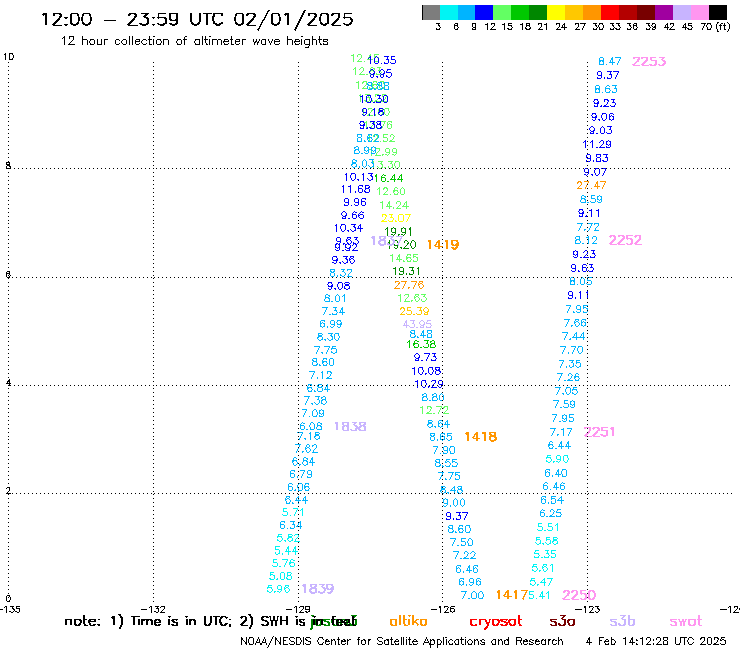Click the longitude axis label -132

(153, 609)
